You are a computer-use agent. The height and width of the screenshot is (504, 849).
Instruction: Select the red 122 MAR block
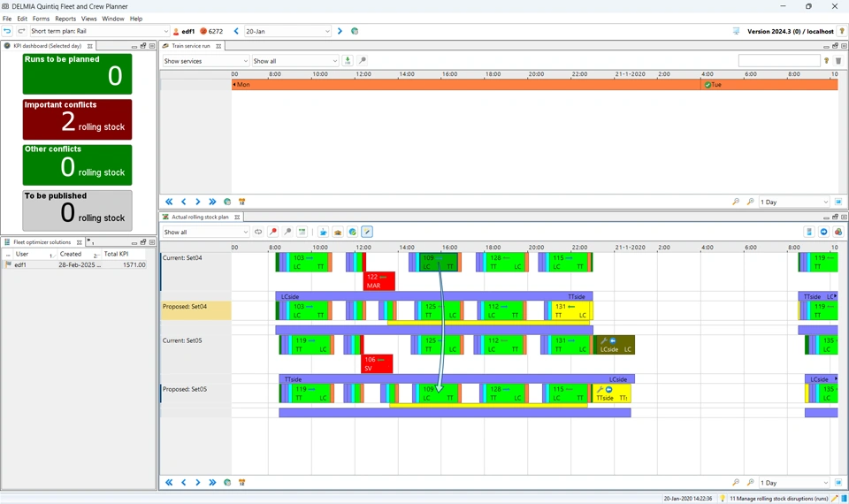coord(379,281)
